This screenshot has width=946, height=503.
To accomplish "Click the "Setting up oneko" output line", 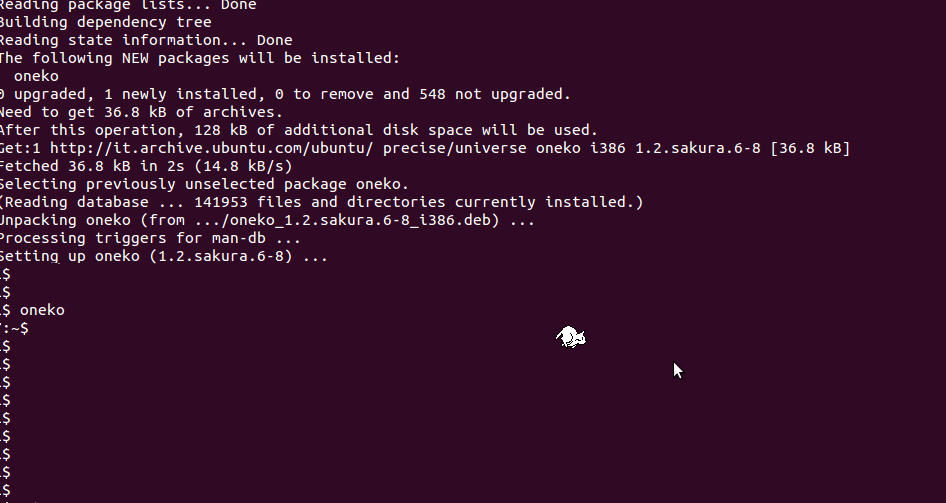I will (163, 256).
